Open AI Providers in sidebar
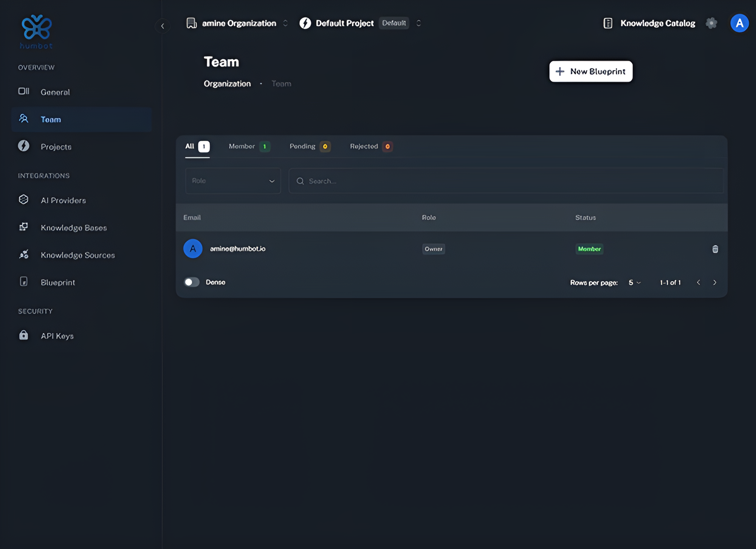 [63, 200]
